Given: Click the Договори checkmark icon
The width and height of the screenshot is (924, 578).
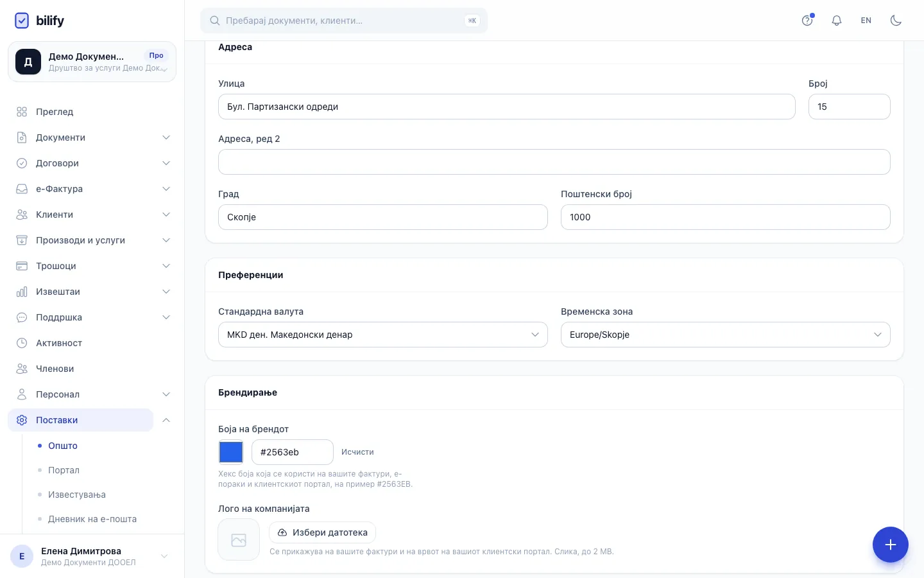Looking at the screenshot, I should pyautogui.click(x=22, y=163).
